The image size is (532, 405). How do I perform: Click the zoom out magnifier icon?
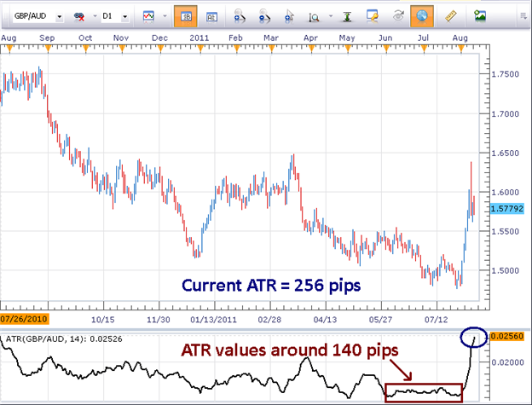pyautogui.click(x=264, y=16)
